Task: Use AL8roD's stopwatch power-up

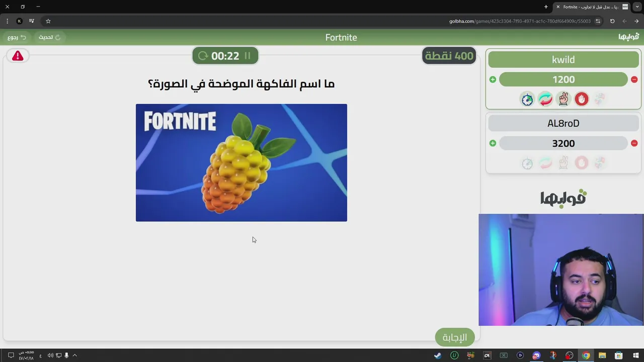Action: click(527, 163)
